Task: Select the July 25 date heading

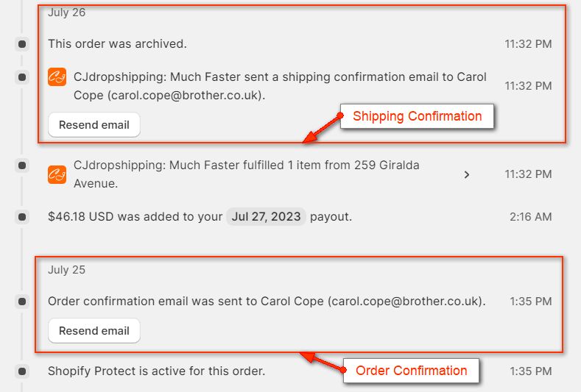Action: pos(67,270)
